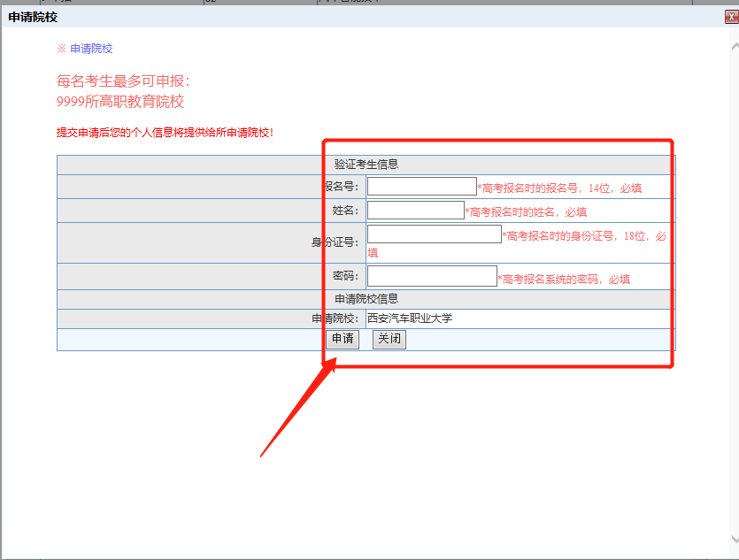Select the 密码 password field
739x560 pixels.
432,276
